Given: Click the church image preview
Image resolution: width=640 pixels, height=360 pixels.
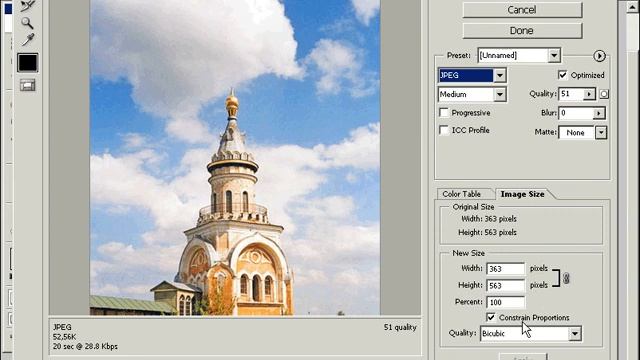Looking at the screenshot, I should click(x=235, y=157).
